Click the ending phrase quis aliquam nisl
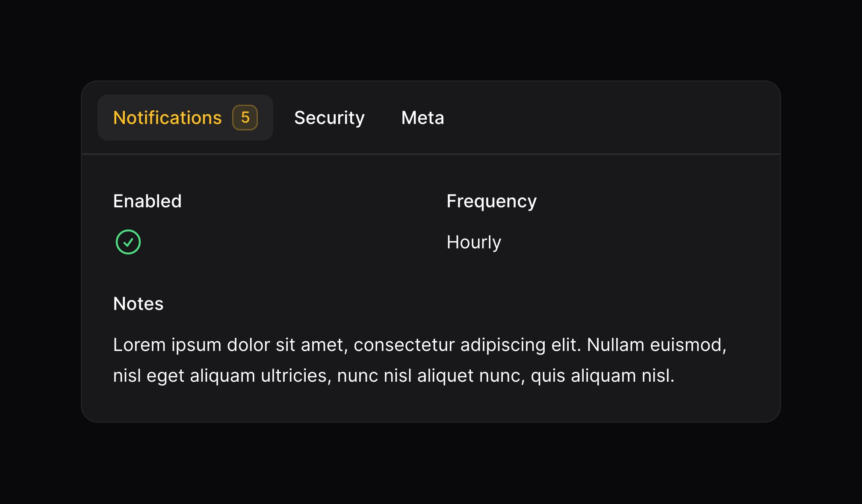The height and width of the screenshot is (504, 862). [x=602, y=376]
